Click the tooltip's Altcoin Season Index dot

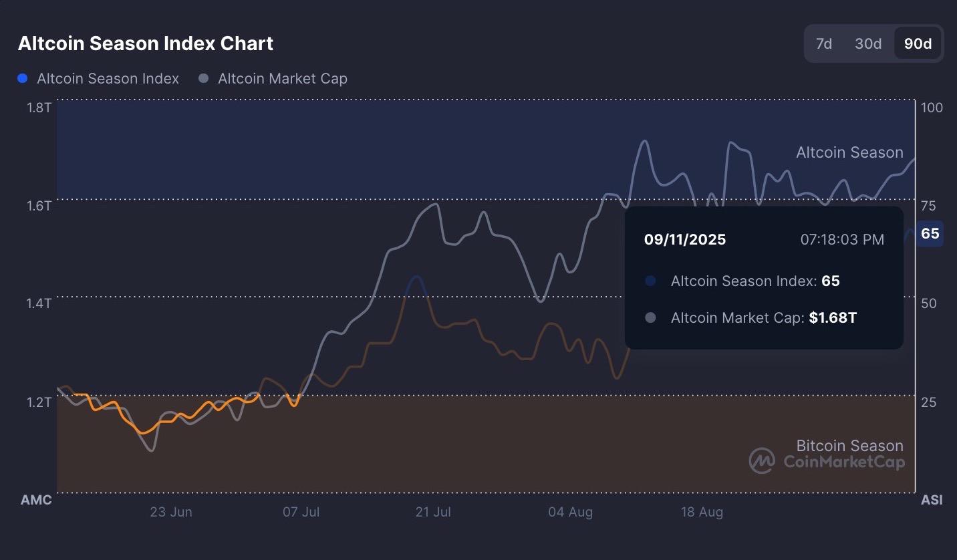tap(650, 281)
